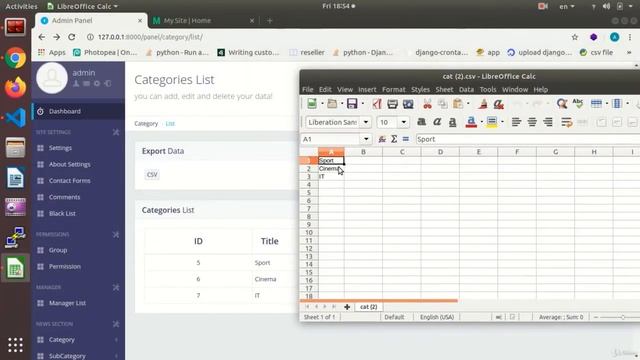Image resolution: width=640 pixels, height=360 pixels.
Task: Open Firefox from Ubuntu dock
Action: pos(15,88)
